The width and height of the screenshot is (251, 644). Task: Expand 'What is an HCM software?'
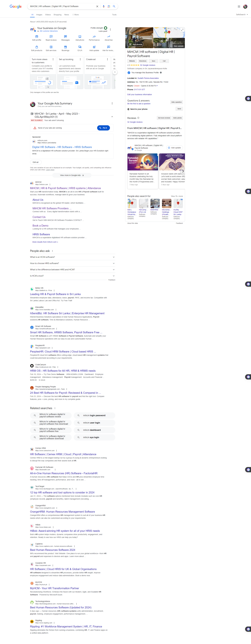[x=72, y=257]
